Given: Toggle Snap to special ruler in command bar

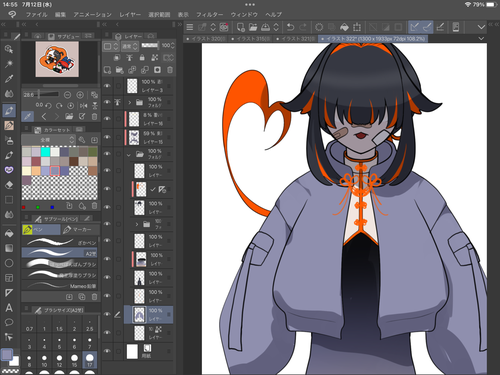Looking at the screenshot, I should [427, 27].
